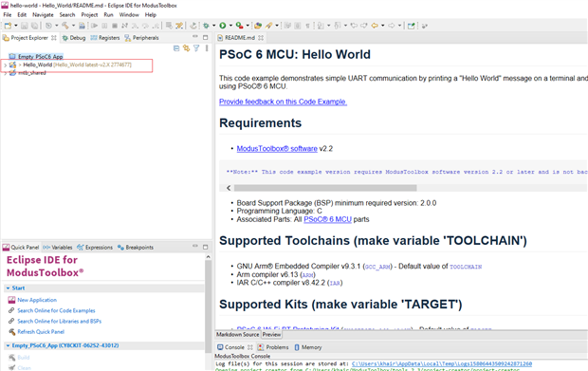Viewport: 588px width, 371px height.
Task: Click the Open Element folder toolbar icon
Action: tap(258, 26)
